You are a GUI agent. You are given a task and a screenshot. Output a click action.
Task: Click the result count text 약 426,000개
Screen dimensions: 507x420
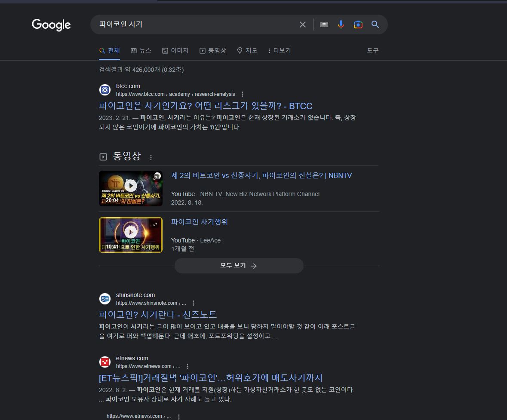click(142, 70)
